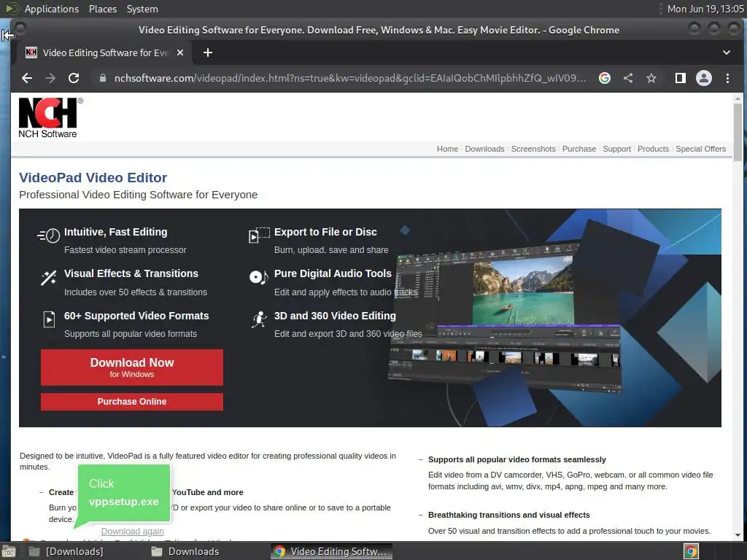Click the share page icon
The height and width of the screenshot is (560, 747).
628,78
